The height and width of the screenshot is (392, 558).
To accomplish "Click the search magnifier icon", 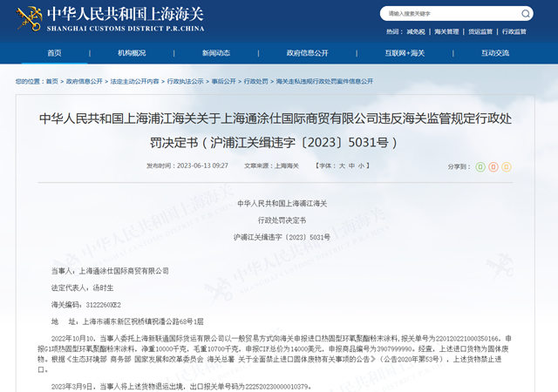I will [x=525, y=14].
